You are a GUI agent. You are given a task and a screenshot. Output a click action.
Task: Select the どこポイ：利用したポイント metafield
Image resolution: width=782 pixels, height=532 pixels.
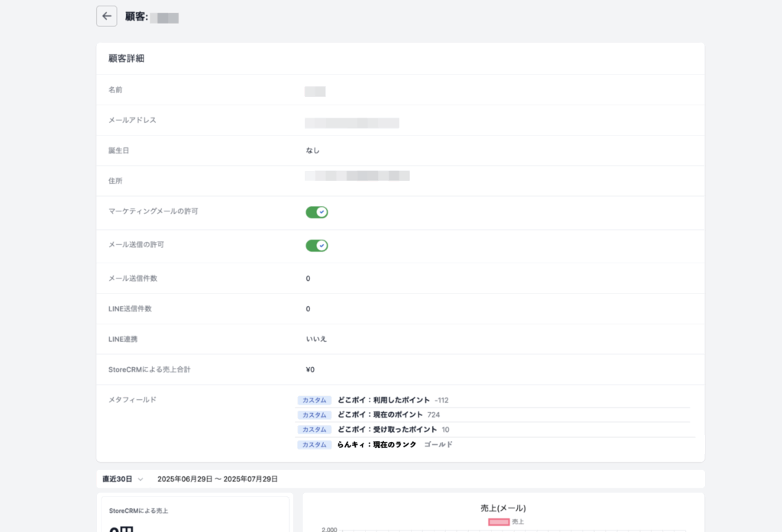(x=383, y=400)
